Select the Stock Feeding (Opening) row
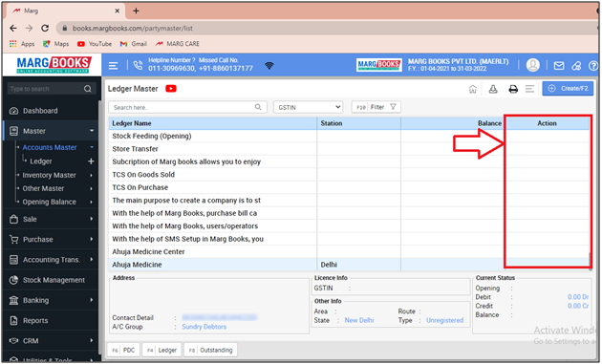 (349, 136)
